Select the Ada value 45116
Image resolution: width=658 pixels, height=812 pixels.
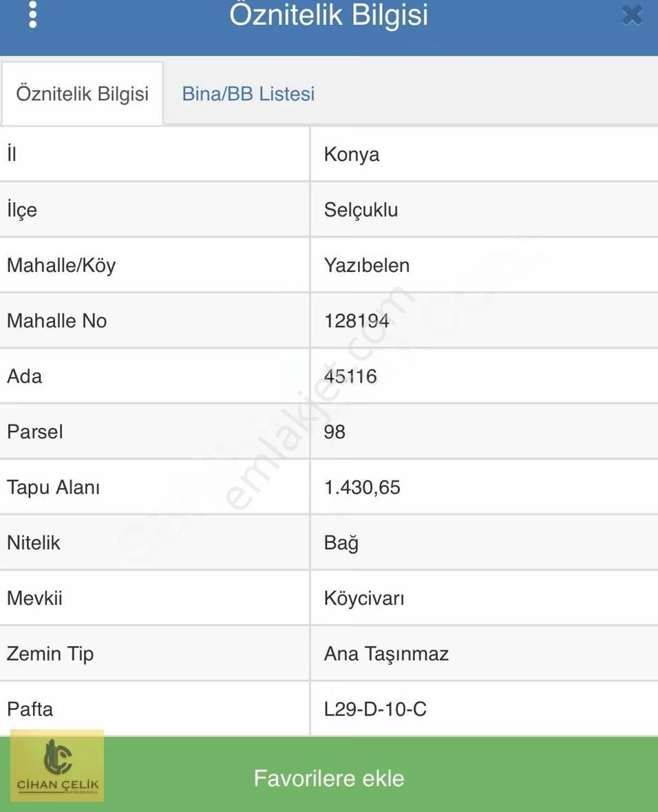351,376
